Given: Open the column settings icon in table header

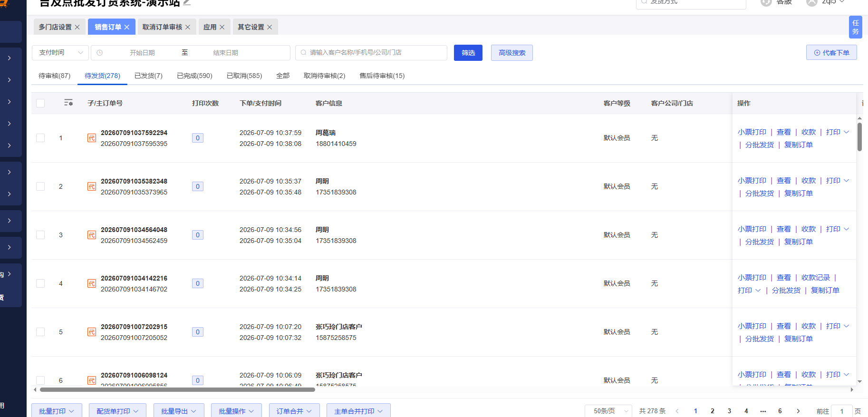Looking at the screenshot, I should 68,103.
